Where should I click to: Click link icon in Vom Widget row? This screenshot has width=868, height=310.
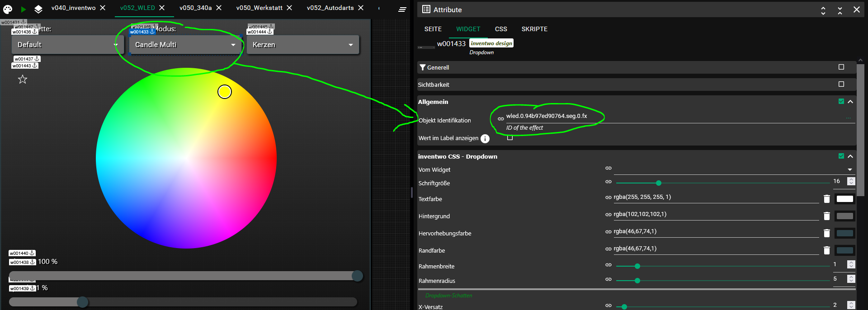[x=609, y=168]
